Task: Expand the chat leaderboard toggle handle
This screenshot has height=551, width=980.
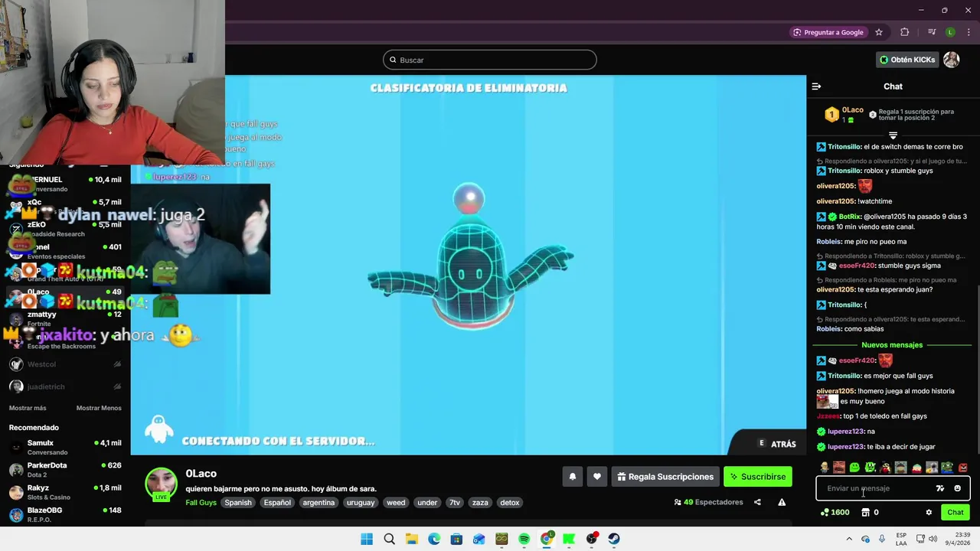Action: tap(893, 135)
